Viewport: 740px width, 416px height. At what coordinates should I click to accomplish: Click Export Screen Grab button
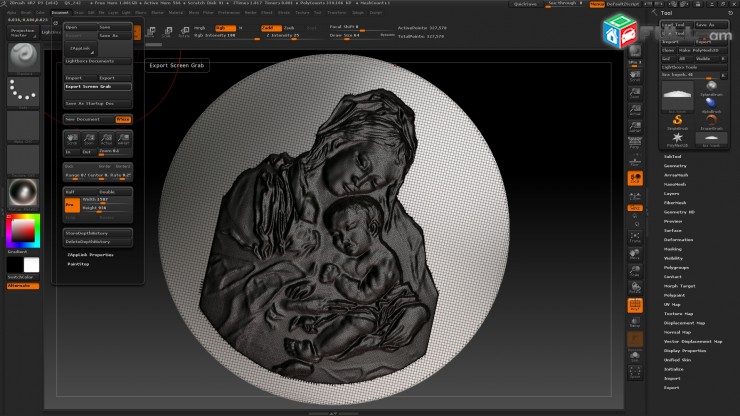coord(98,87)
